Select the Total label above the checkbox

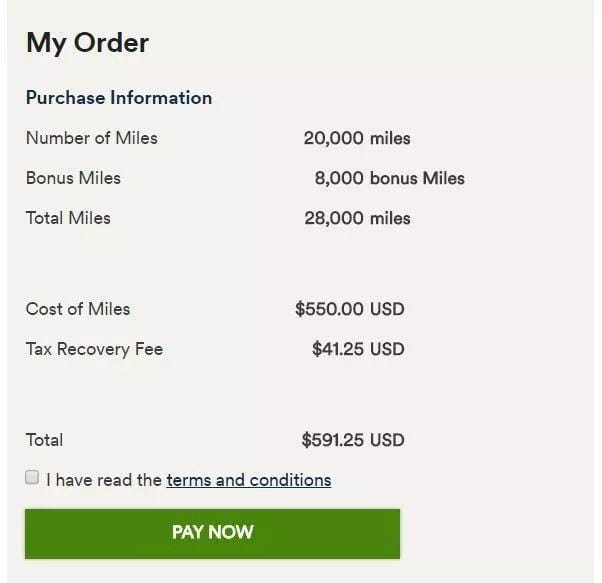point(44,440)
